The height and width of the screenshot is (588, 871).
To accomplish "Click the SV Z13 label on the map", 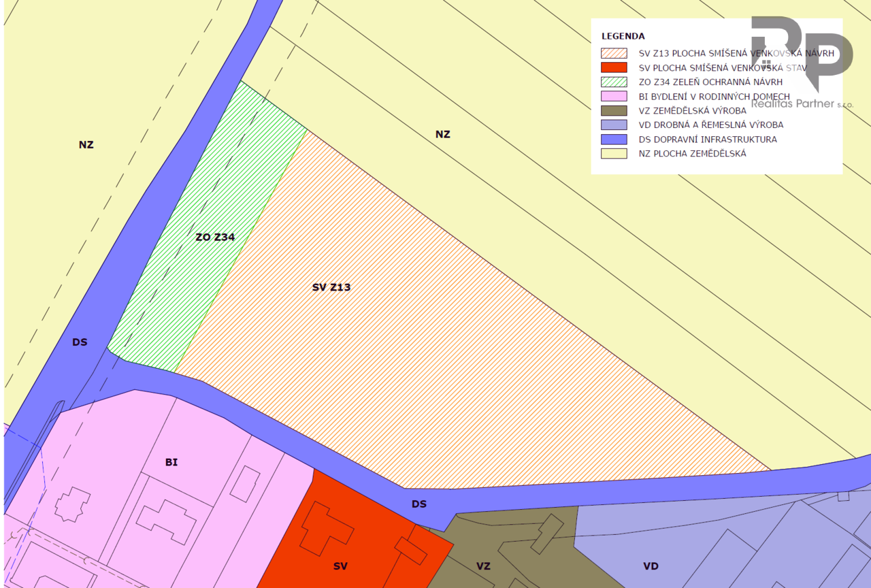I will [x=331, y=287].
